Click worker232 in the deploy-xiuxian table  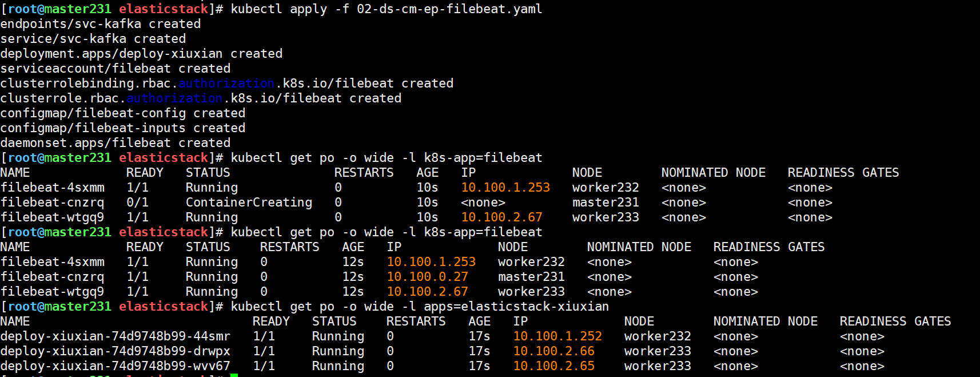point(658,336)
